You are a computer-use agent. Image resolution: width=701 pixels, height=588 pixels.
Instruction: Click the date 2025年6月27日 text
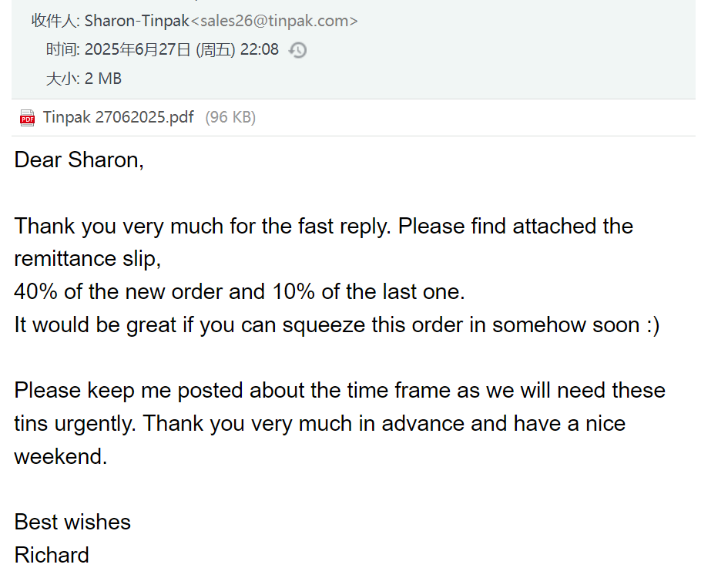click(x=138, y=49)
